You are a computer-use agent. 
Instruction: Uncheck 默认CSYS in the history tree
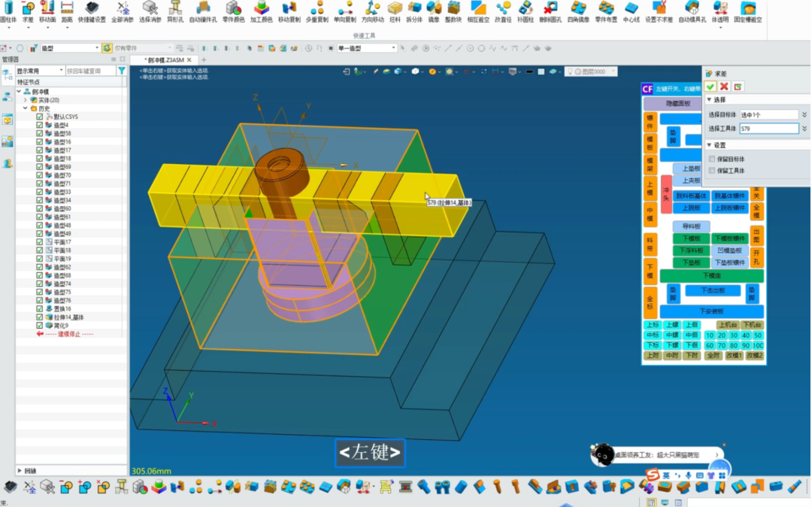pos(40,117)
